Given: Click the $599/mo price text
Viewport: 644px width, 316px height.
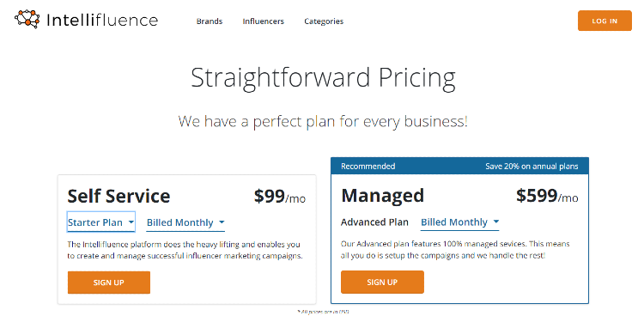Looking at the screenshot, I should (x=547, y=196).
